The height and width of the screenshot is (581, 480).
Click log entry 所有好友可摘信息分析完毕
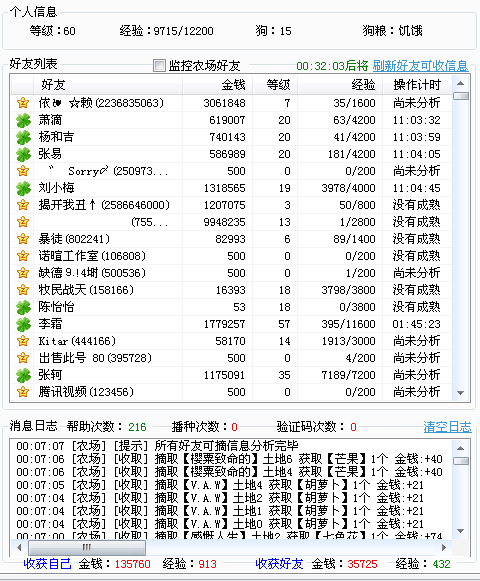point(226,446)
